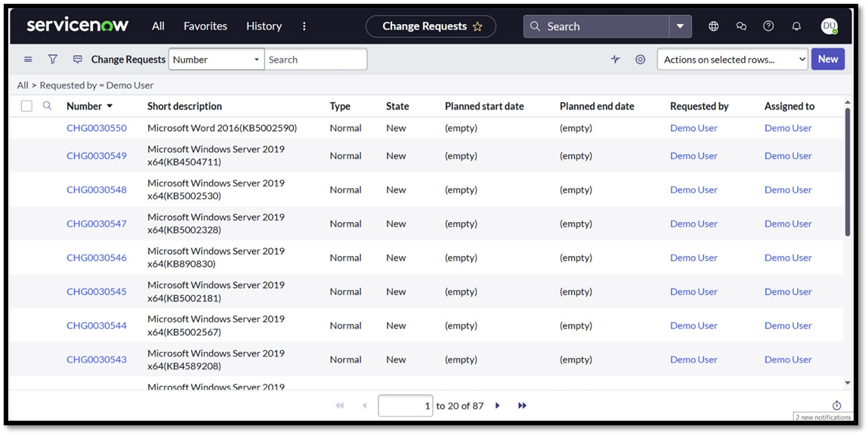The height and width of the screenshot is (435, 868).
Task: Open change request CHG0030544
Action: point(97,325)
